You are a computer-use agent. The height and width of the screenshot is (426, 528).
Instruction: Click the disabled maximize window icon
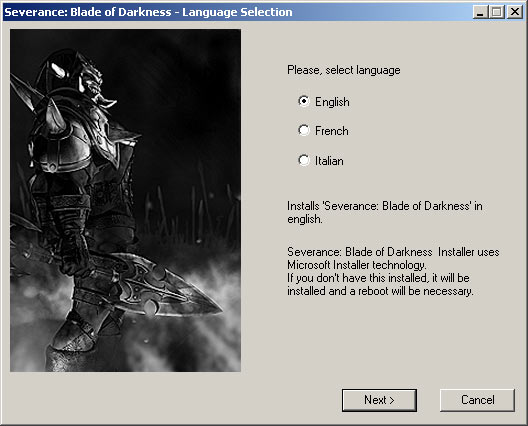(x=497, y=12)
